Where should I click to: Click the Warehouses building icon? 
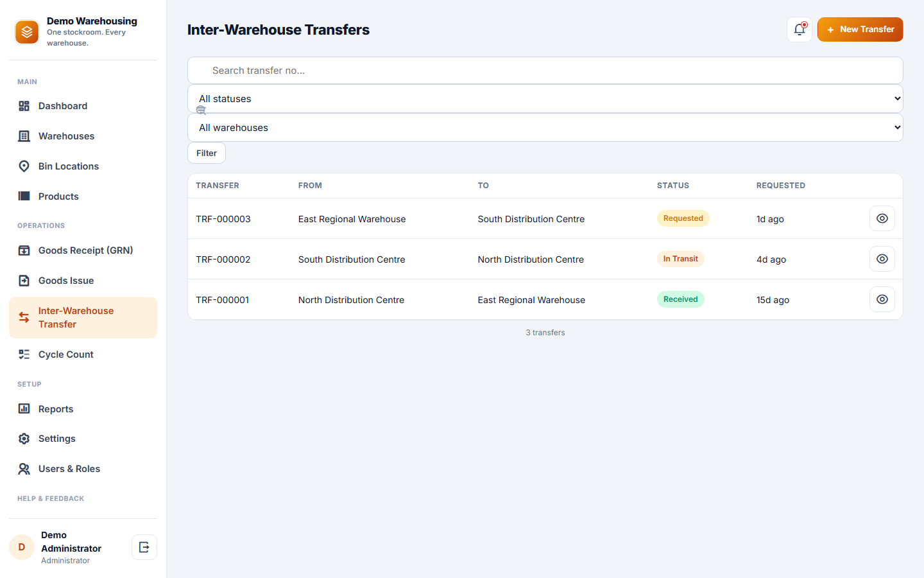(24, 136)
